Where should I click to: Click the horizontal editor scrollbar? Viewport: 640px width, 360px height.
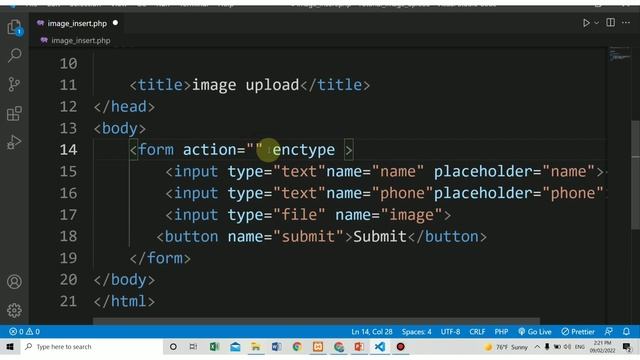(316, 321)
